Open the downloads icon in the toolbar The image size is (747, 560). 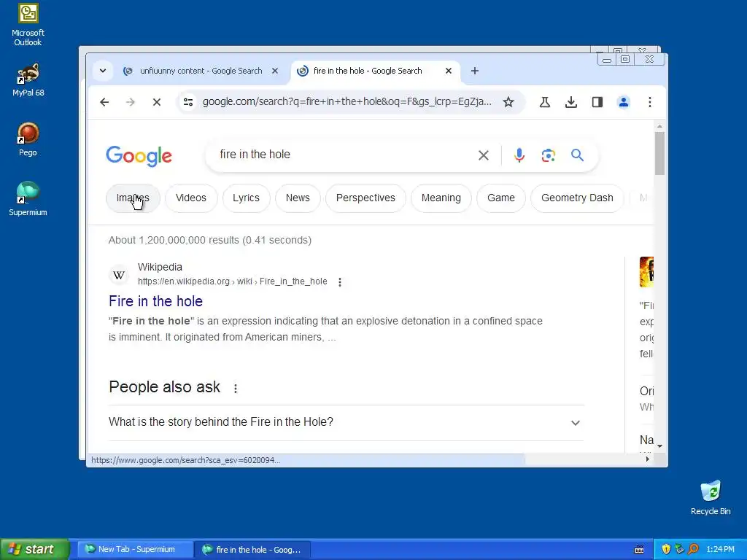pyautogui.click(x=570, y=102)
